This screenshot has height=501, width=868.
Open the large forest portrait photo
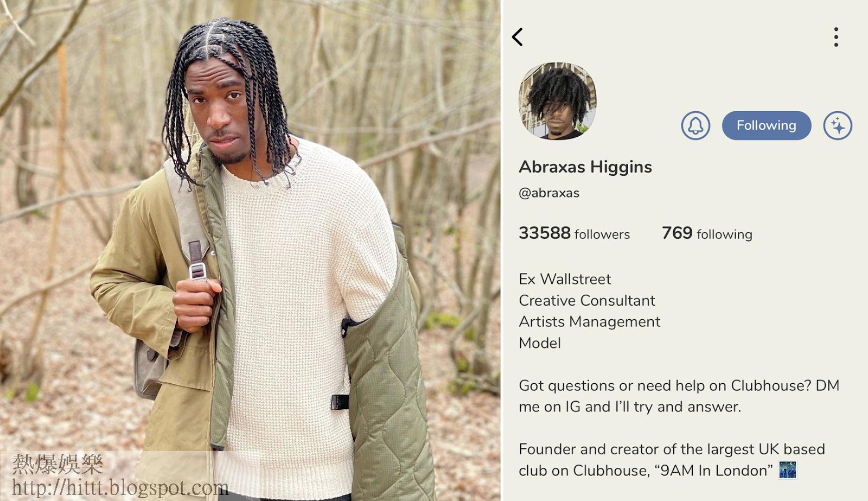point(250,250)
